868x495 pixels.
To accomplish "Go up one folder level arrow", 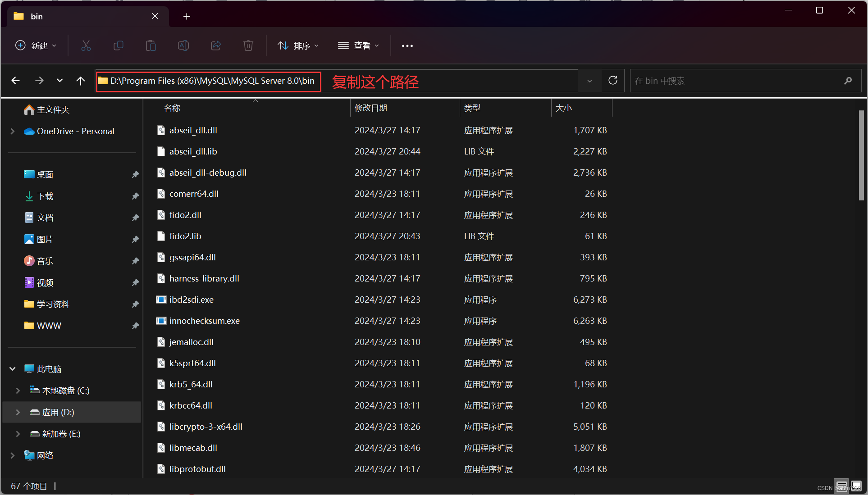I will point(81,81).
